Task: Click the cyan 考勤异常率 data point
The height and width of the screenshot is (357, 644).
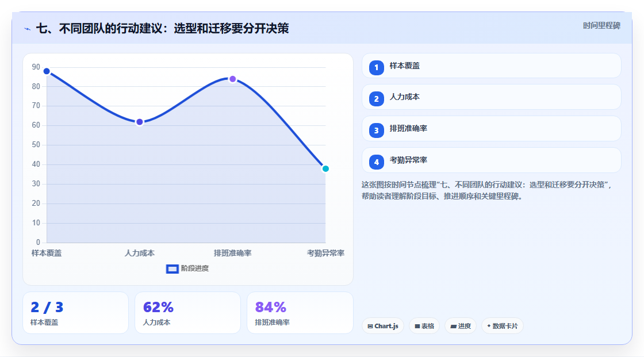Action: click(325, 169)
